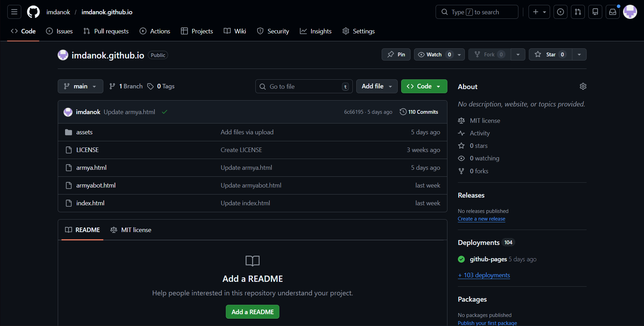Open pull requests shortcut icon in header
This screenshot has width=644, height=326.
pos(578,12)
